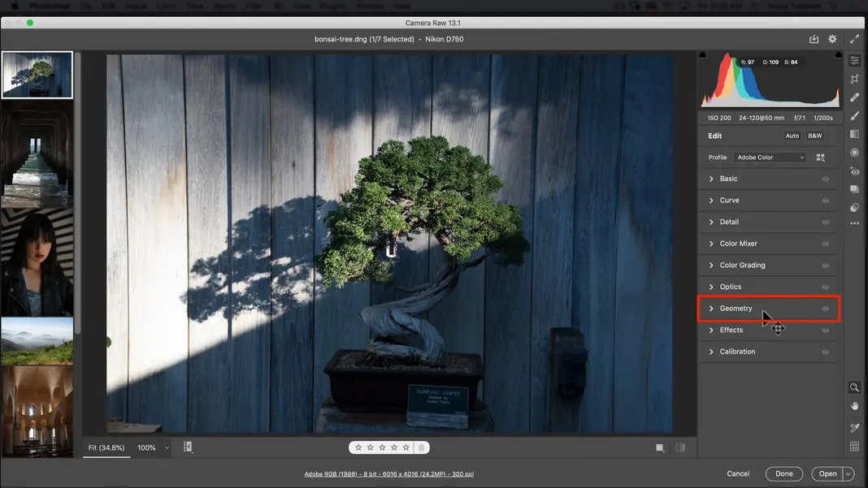Expand the Basic panel chevron
Screen dimensions: 868x488
coord(711,179)
